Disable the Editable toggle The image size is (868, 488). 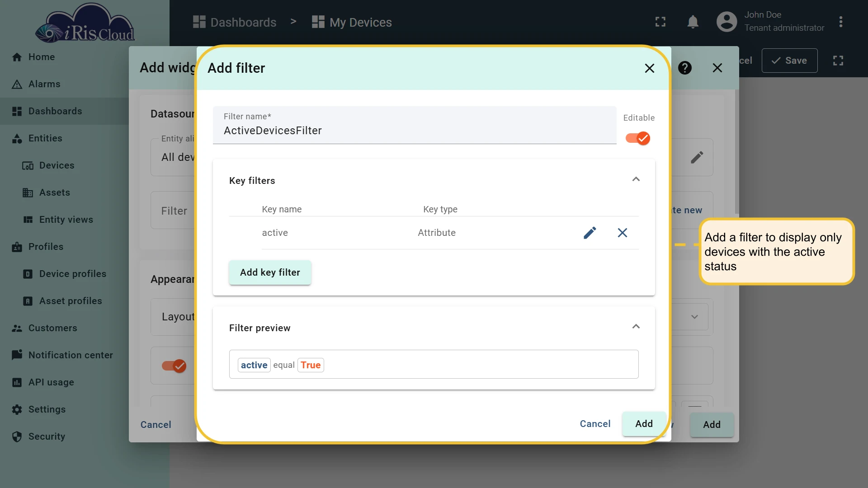[x=638, y=138]
